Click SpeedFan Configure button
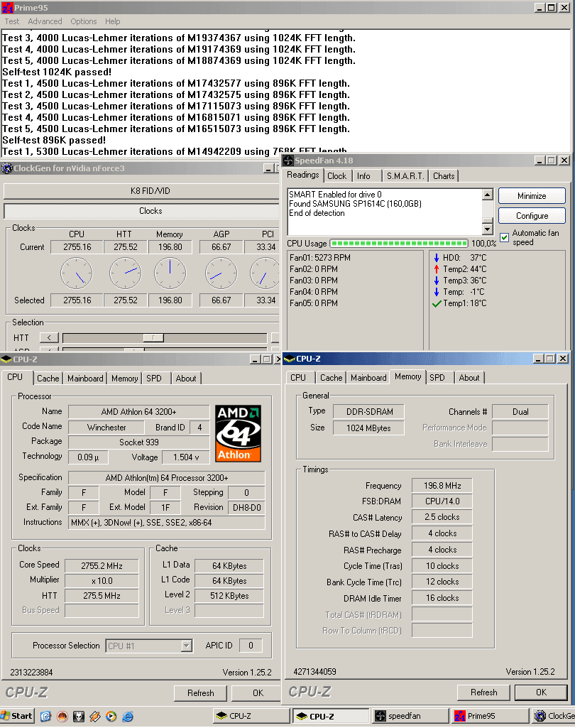The height and width of the screenshot is (728, 575). point(532,216)
